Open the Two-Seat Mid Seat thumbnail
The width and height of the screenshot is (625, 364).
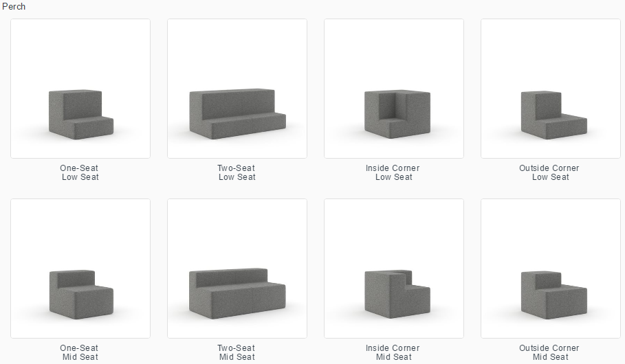[237, 269]
